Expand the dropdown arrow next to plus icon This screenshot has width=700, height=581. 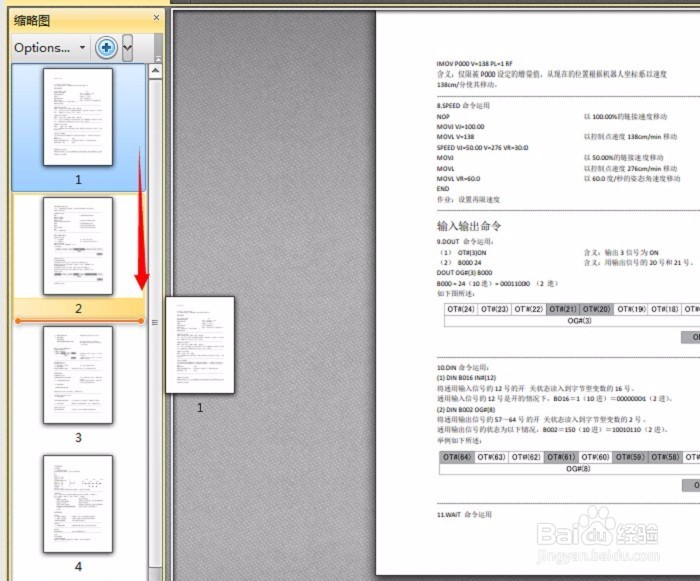[127, 47]
